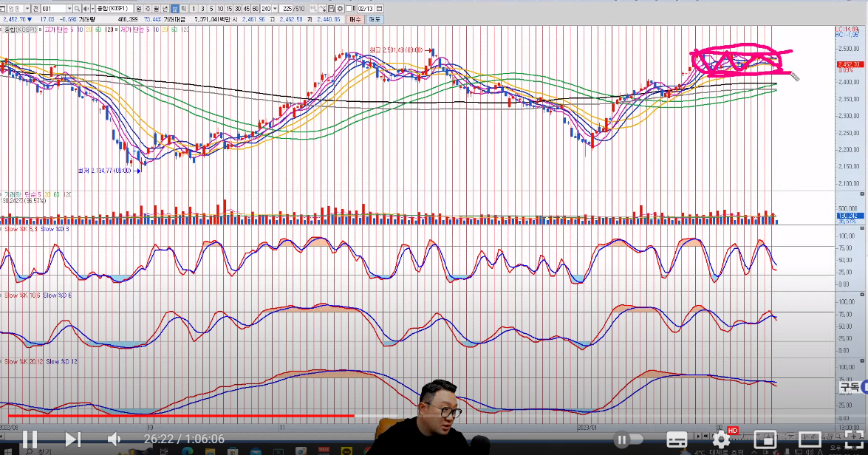Click the 저가 단순 moving average legend

(x=134, y=30)
